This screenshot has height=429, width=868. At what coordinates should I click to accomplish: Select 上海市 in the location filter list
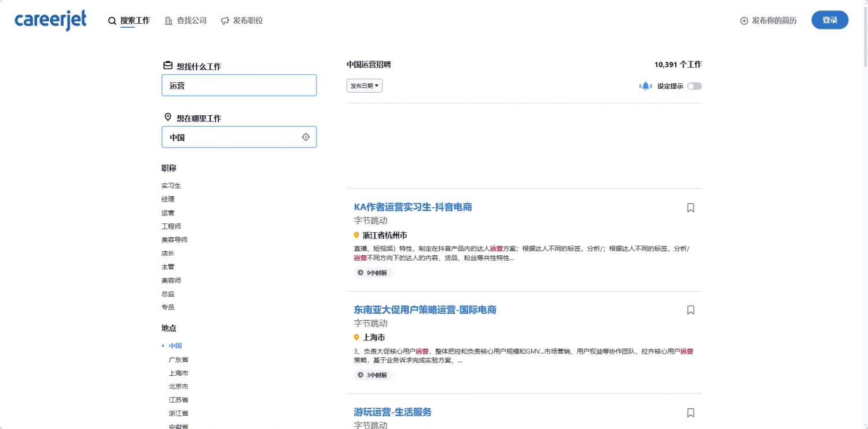pos(178,373)
